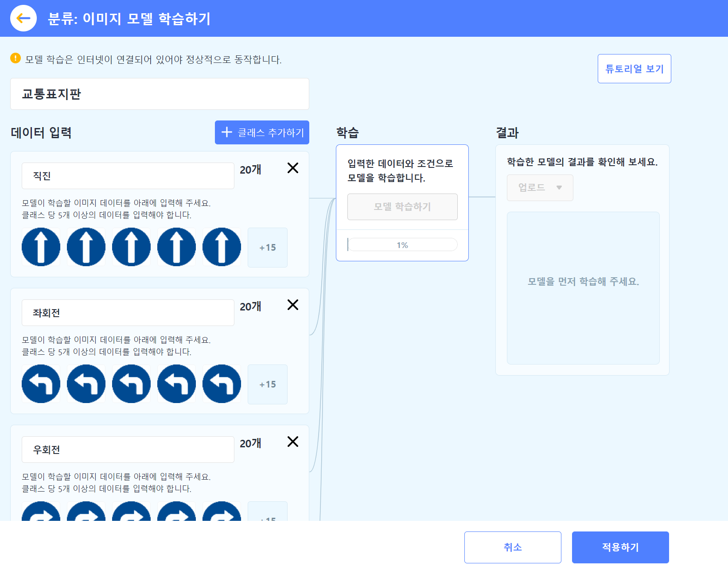Edit the 좌회전 class name field
Viewport: 728px width, 570px height.
click(x=128, y=313)
